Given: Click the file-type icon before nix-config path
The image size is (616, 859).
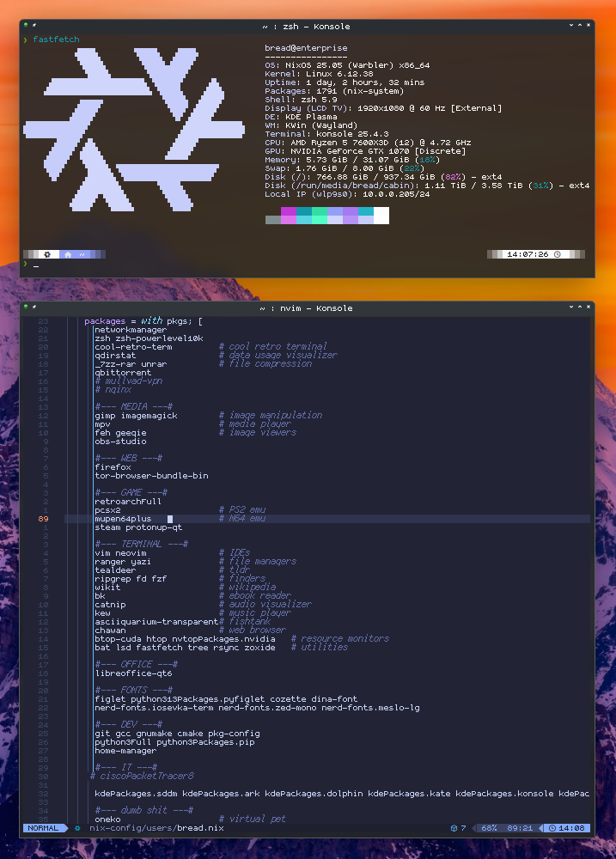Looking at the screenshot, I should coord(77,828).
